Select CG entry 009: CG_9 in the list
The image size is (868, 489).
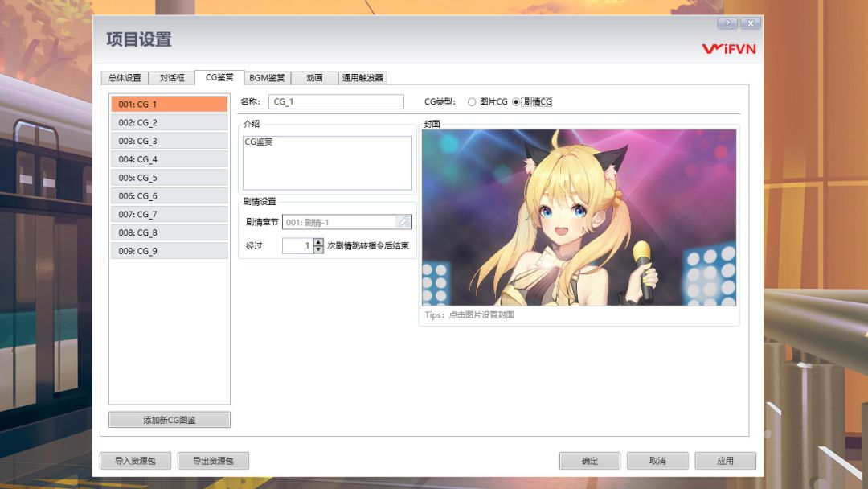169,250
